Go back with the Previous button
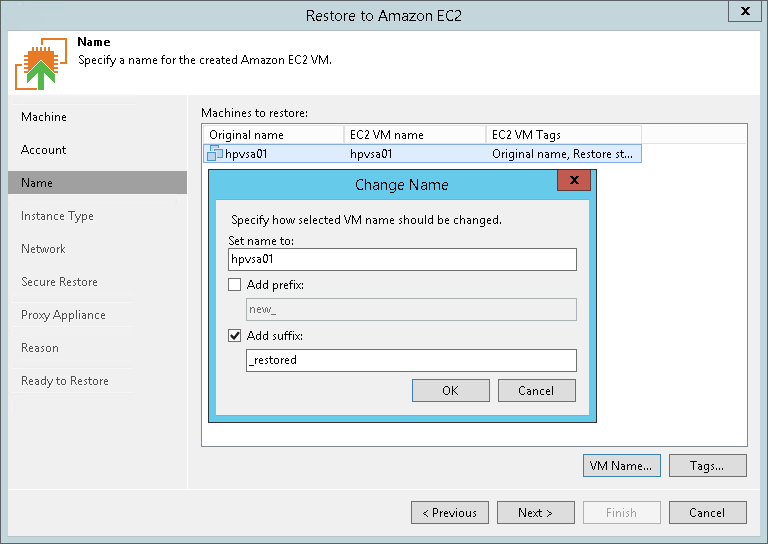 pos(450,513)
